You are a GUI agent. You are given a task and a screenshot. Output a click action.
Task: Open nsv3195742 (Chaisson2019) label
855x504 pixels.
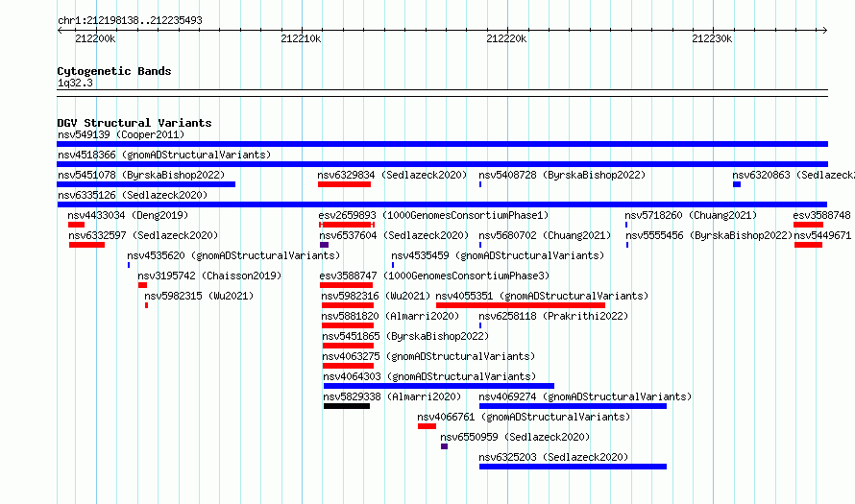point(209,276)
